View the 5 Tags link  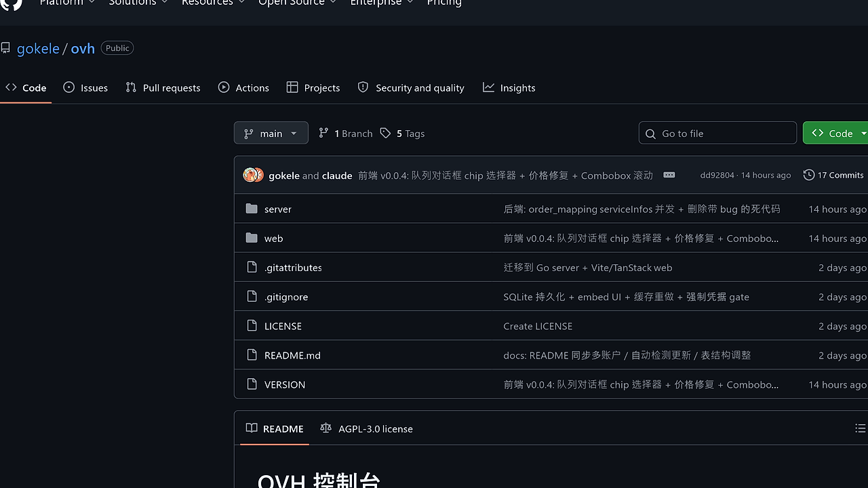[403, 134]
